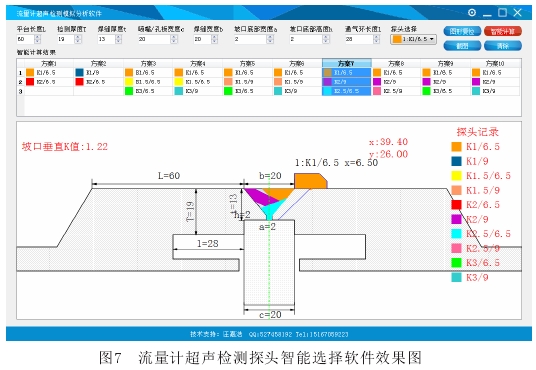Click the 焊缝厚度t stepper arrows
The height and width of the screenshot is (370, 536).
tap(118, 39)
